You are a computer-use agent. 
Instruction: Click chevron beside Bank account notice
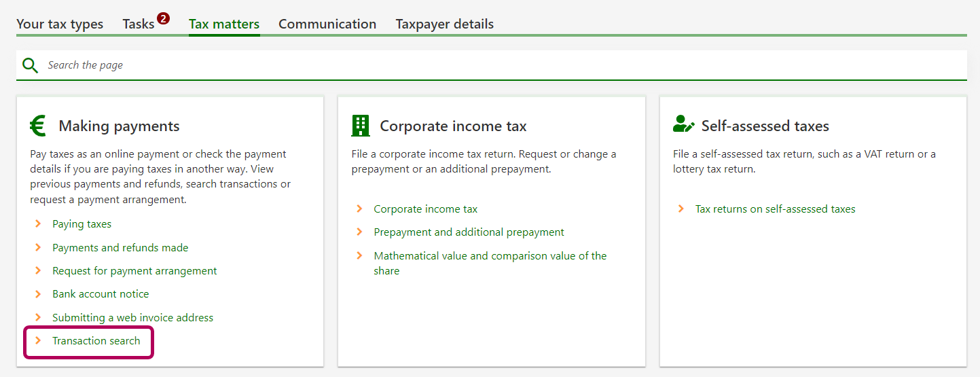(38, 293)
